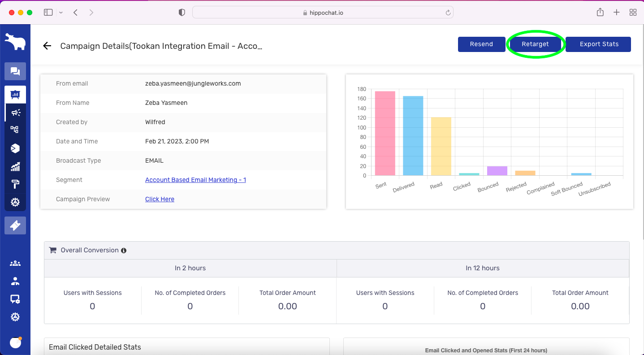Click the Hippo logo in sidebar

click(x=15, y=42)
